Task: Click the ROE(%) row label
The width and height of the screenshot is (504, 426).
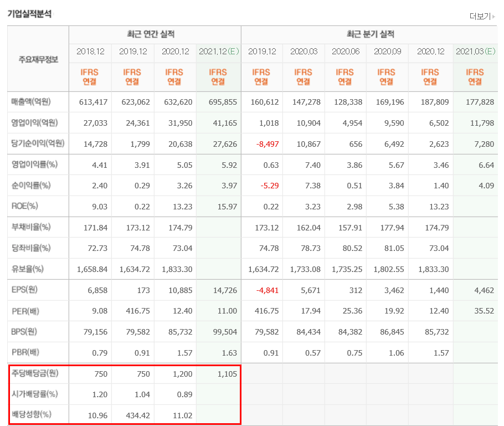Action: [x=25, y=206]
